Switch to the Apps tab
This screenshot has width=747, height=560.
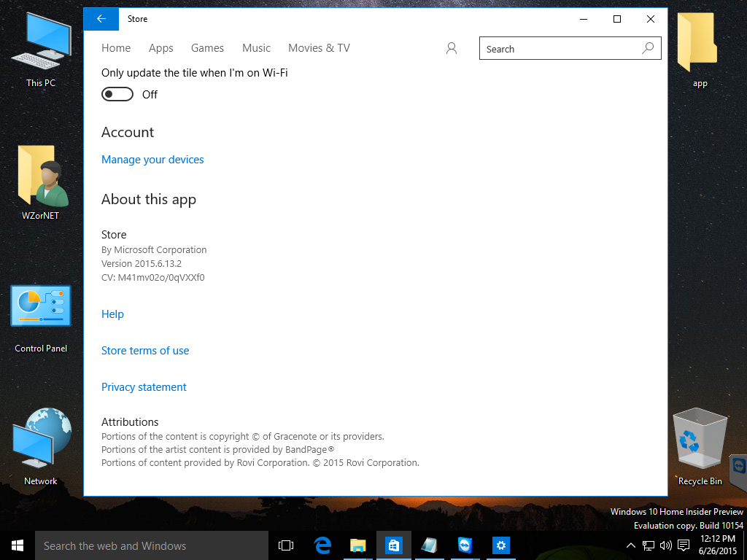point(161,48)
